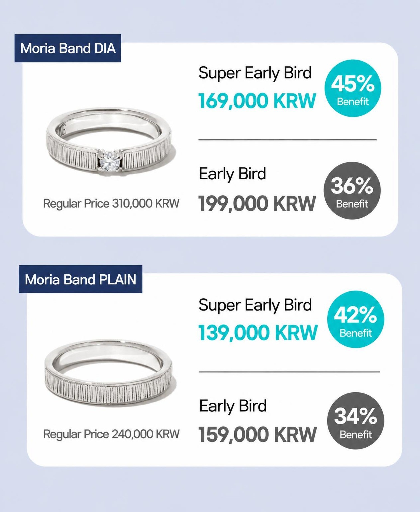Click the 169,000 KRW super early price

pyautogui.click(x=257, y=101)
